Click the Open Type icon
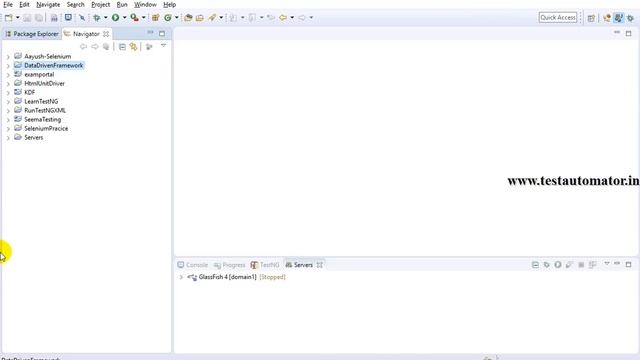The height and width of the screenshot is (360, 640). [188, 18]
